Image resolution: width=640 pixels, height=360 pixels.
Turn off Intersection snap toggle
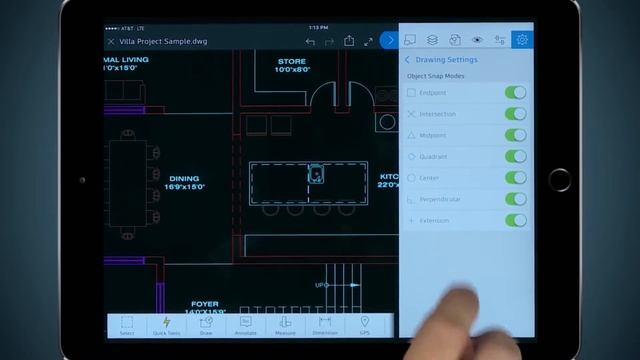click(516, 114)
